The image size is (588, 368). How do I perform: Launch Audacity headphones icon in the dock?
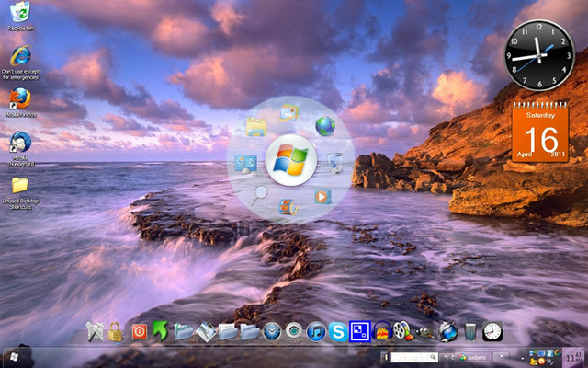(x=382, y=331)
